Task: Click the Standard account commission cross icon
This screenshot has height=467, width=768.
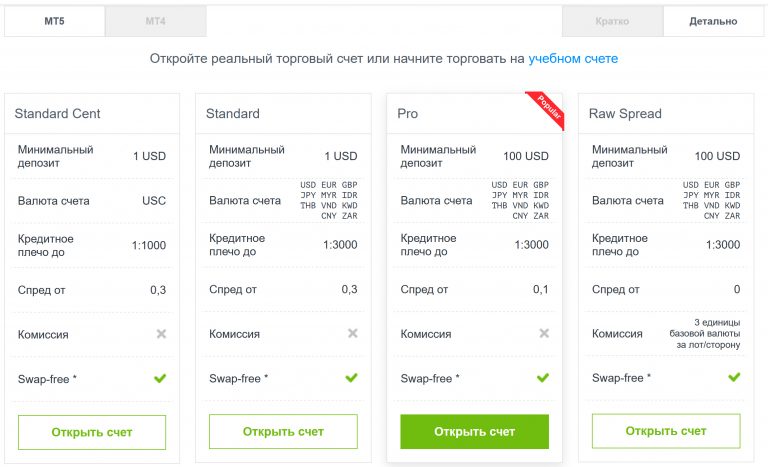Action: click(x=352, y=334)
